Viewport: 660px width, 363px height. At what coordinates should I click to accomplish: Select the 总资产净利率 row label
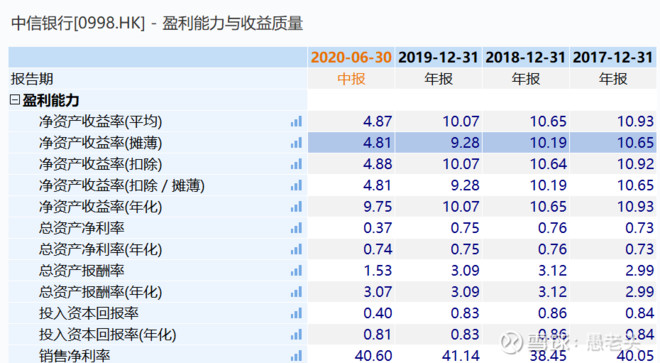point(82,228)
